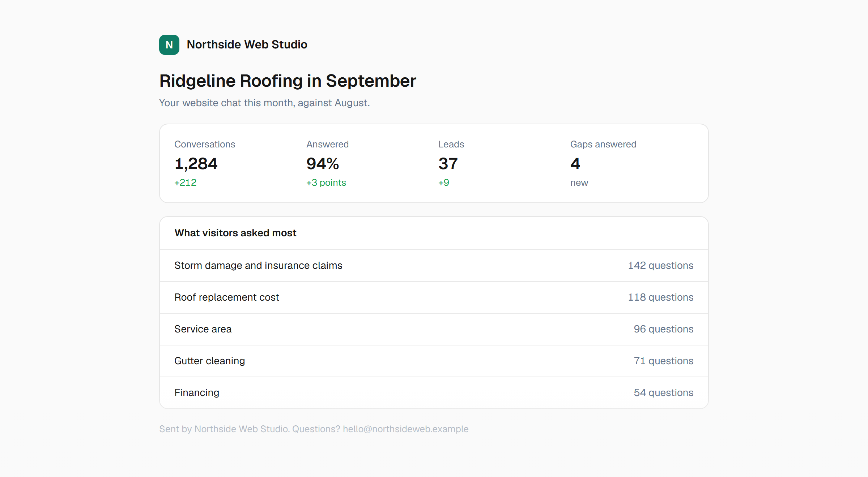Screen dimensions: 868x477
Task: Click the 142 questions count
Action: tap(661, 266)
